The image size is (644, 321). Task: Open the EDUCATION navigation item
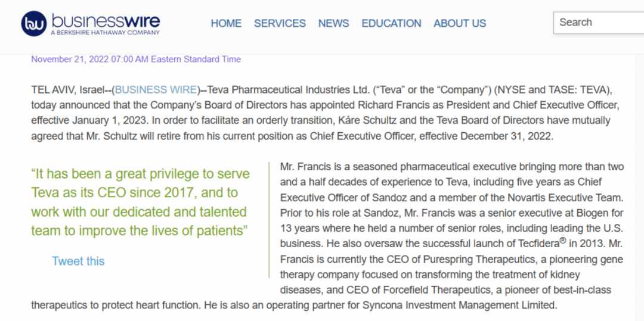click(x=391, y=23)
